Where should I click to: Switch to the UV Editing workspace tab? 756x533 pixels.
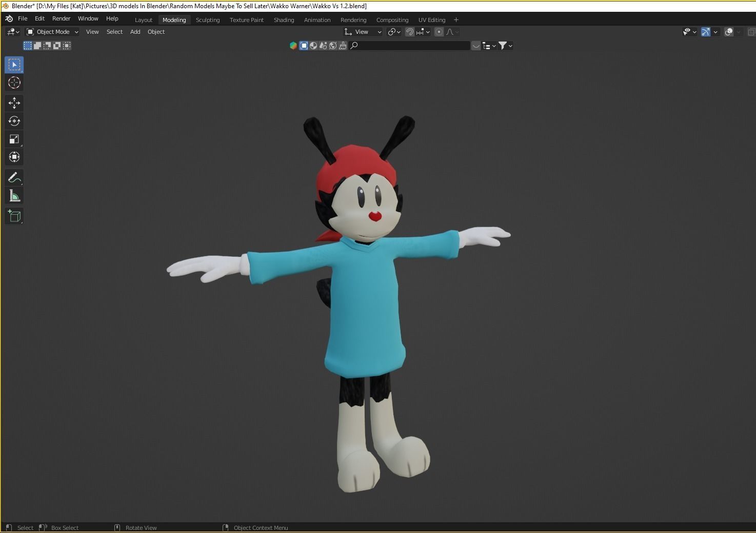pyautogui.click(x=432, y=20)
